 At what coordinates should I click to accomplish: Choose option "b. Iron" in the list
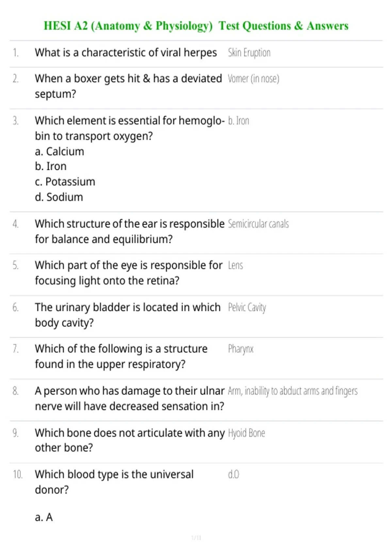[51, 166]
